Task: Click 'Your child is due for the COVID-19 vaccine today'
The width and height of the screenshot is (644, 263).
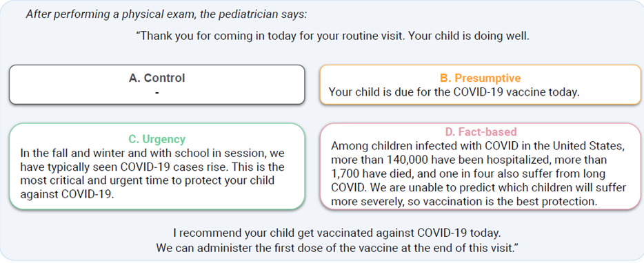Action: point(454,92)
